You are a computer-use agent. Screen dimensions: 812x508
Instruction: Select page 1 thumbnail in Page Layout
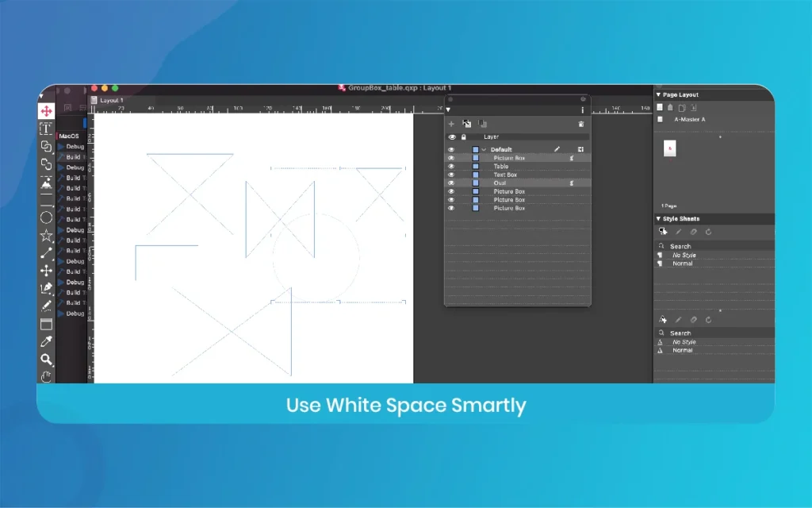669,148
